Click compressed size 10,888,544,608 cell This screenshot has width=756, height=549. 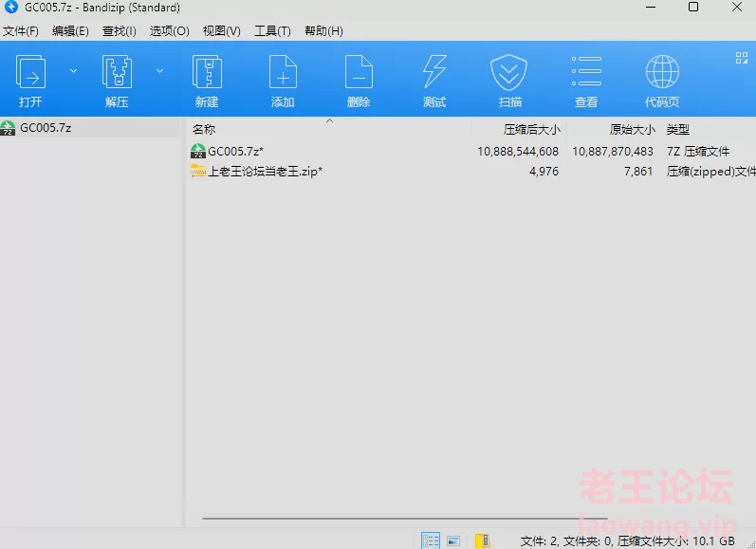click(x=518, y=152)
